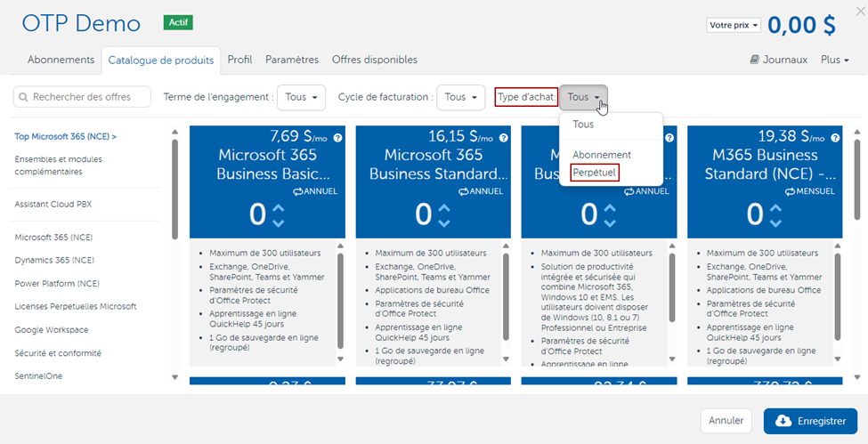Increase quantity on M365 Business Standard (NCE) card

(x=776, y=208)
